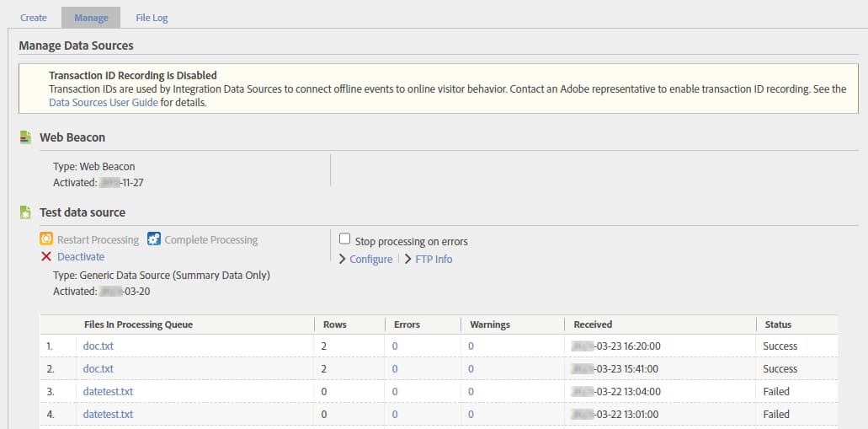Expand the Configure section arrow
This screenshot has height=429, width=868.
pos(343,260)
